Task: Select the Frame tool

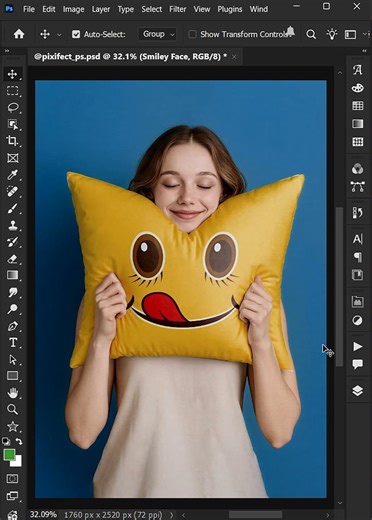Action: (x=13, y=158)
